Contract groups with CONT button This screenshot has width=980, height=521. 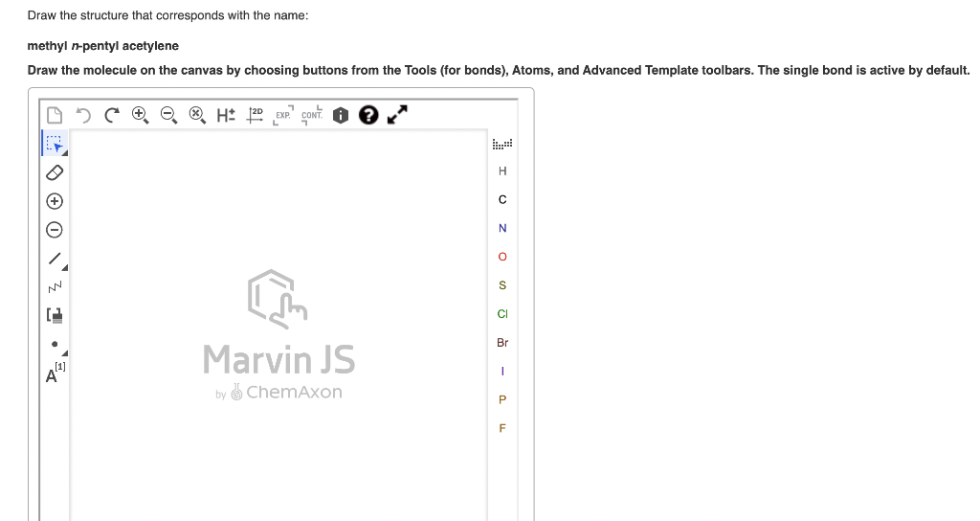(312, 115)
